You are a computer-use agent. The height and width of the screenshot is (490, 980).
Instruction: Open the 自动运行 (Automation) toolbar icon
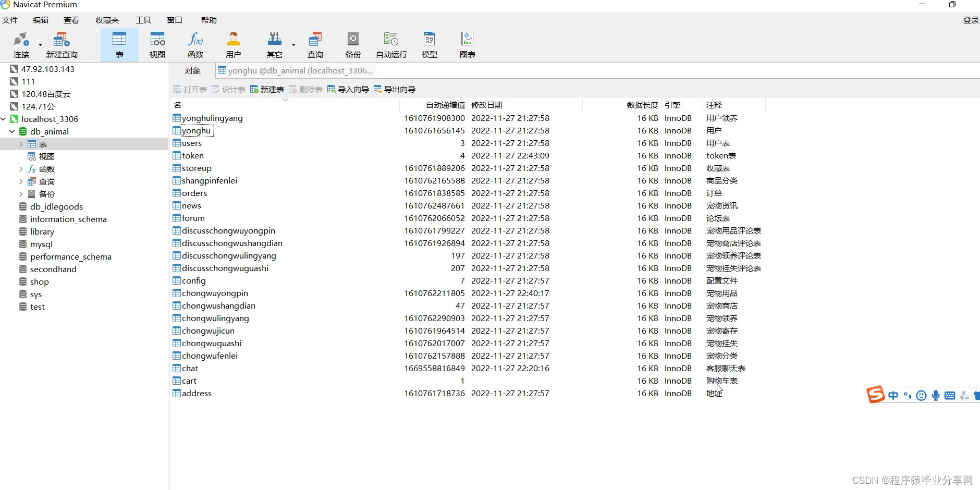click(x=391, y=45)
